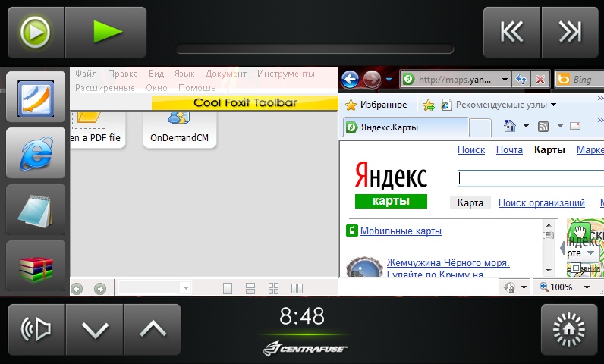This screenshot has height=364, width=604.
Task: Click the Yandex search input field
Action: point(530,177)
